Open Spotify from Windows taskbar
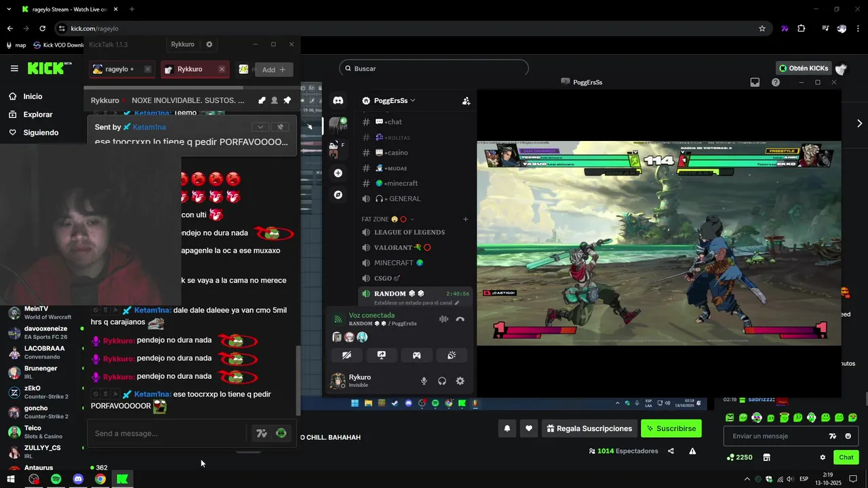Viewport: 868px width, 488px height. tap(56, 479)
